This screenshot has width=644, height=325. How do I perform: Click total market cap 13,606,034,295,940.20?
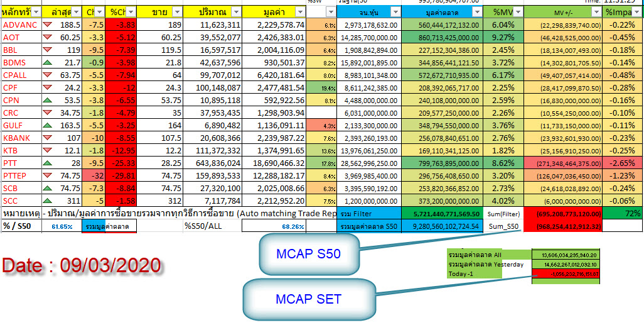pyautogui.click(x=565, y=255)
